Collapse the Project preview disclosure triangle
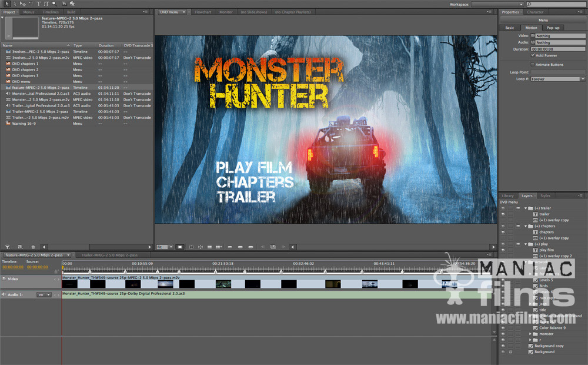Viewport: 588px width, 365px height. 2,17
